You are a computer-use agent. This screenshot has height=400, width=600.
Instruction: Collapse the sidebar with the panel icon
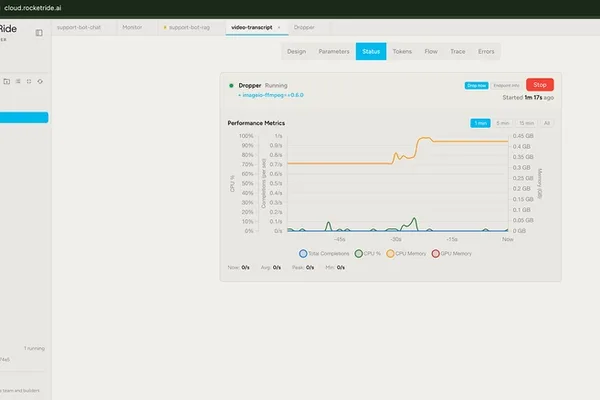39,33
